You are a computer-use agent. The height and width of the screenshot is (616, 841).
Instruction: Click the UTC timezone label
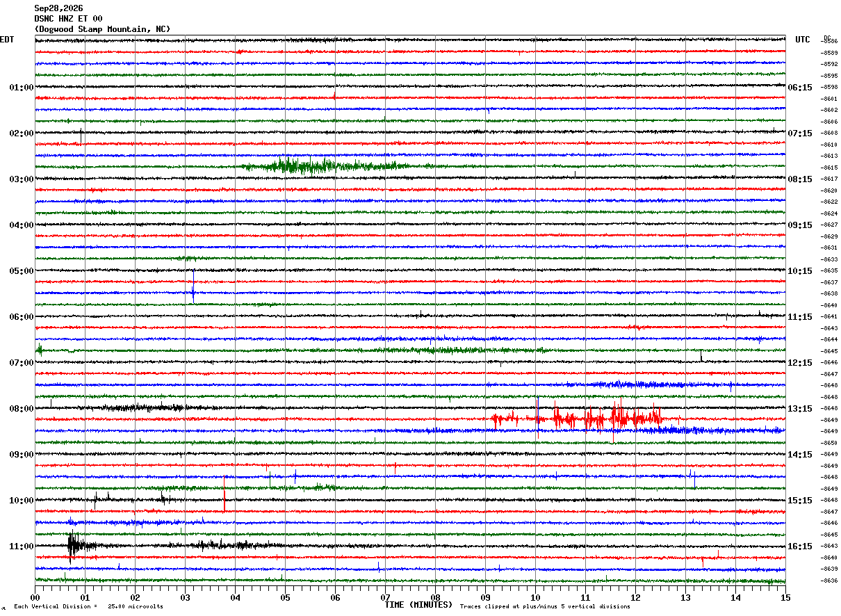coord(803,40)
